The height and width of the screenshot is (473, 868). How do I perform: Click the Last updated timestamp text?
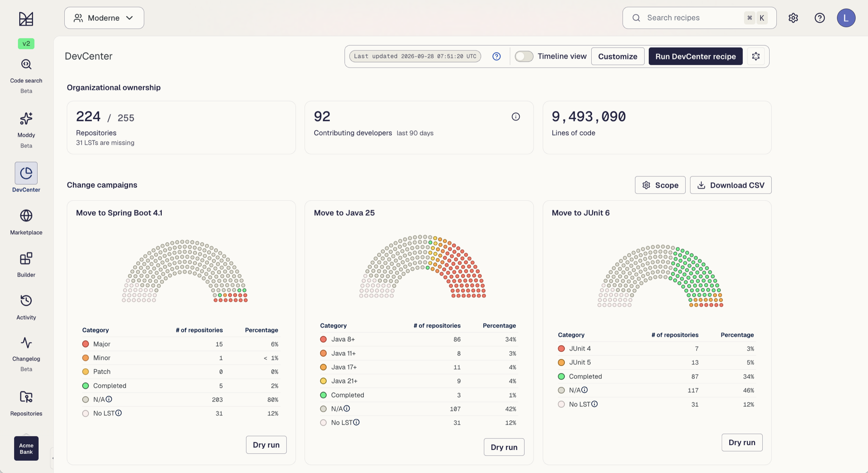click(415, 56)
